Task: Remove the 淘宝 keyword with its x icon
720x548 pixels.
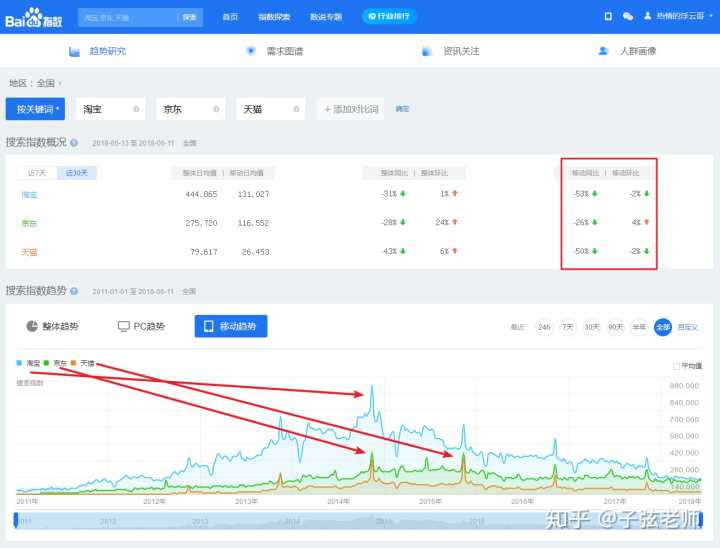Action: coord(137,109)
